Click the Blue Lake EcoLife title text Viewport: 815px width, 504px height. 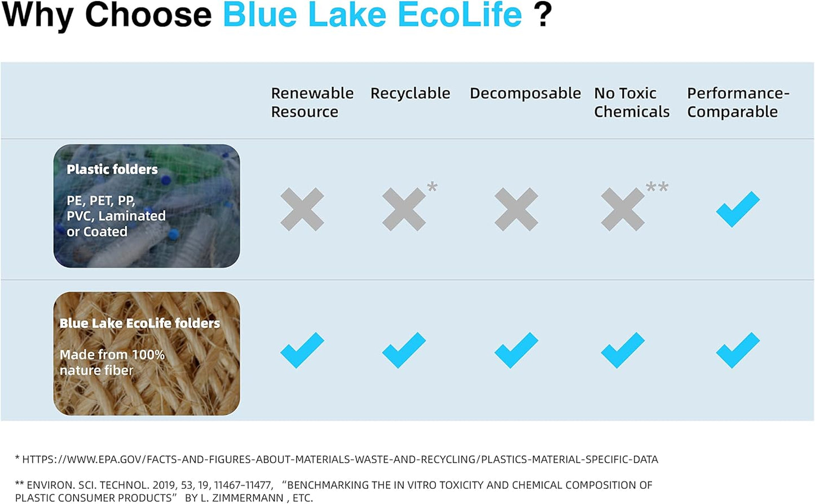(372, 15)
